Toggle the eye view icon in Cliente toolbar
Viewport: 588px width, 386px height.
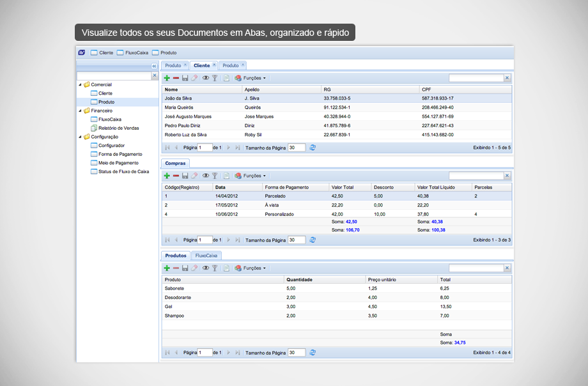point(206,78)
